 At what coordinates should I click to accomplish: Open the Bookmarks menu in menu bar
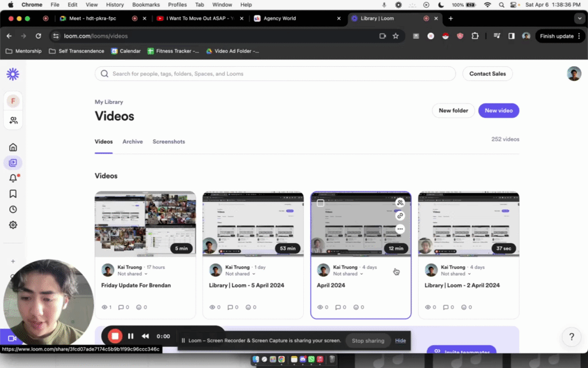coord(146,5)
